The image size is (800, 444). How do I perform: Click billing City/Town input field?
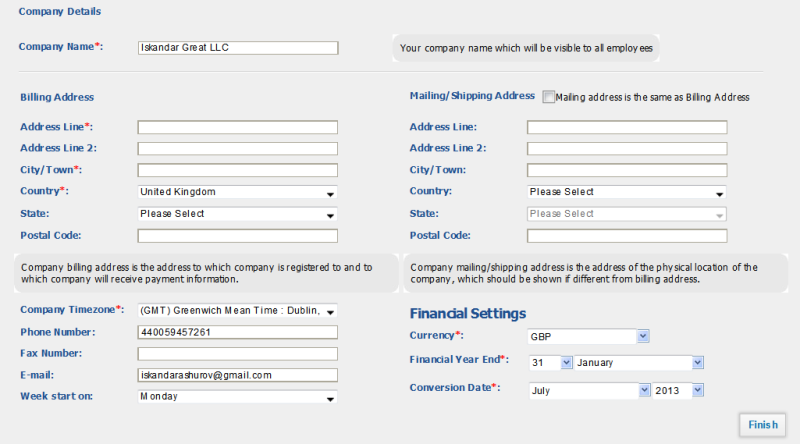coord(238,170)
